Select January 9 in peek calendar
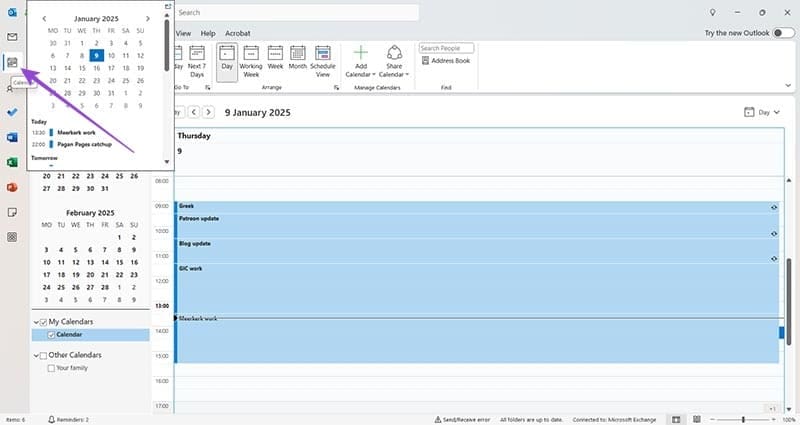 click(x=96, y=55)
